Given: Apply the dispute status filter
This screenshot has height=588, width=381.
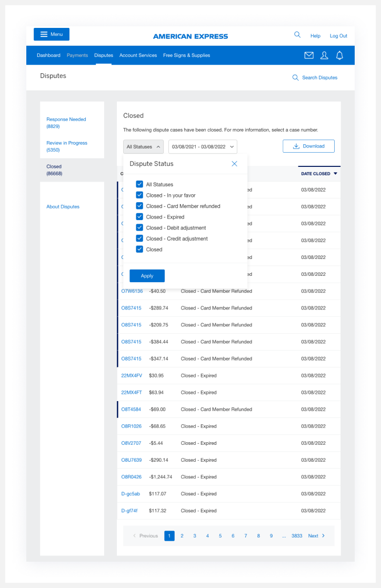Looking at the screenshot, I should click(x=147, y=276).
